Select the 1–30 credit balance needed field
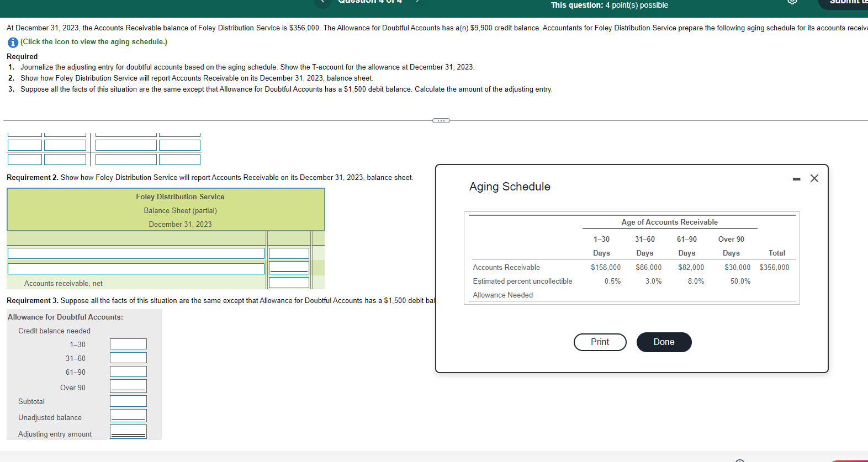The image size is (868, 462). (x=128, y=344)
